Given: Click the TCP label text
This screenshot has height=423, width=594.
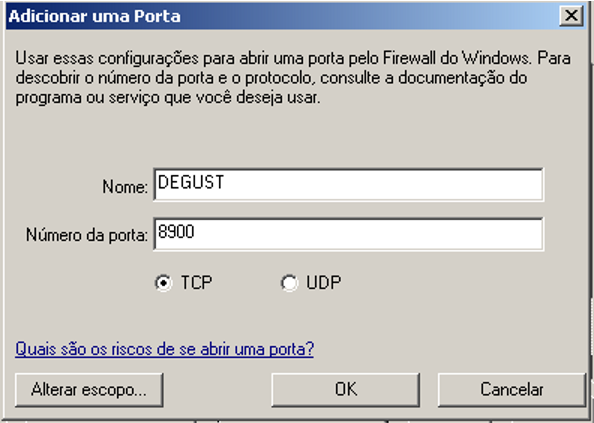Looking at the screenshot, I should pos(196,283).
